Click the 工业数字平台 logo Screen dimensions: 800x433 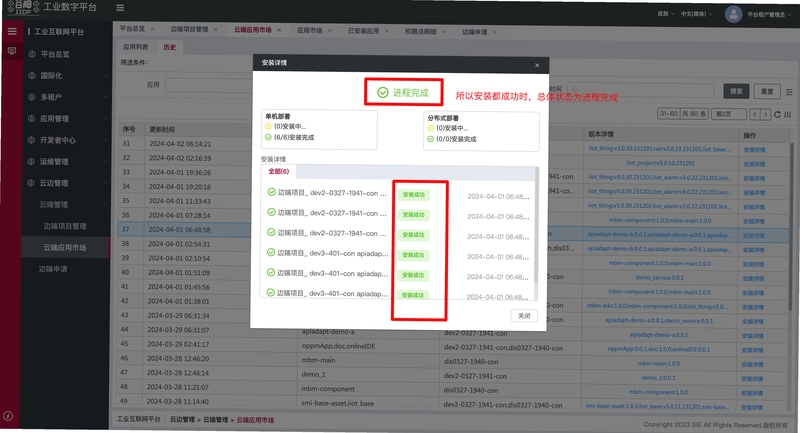tap(24, 7)
